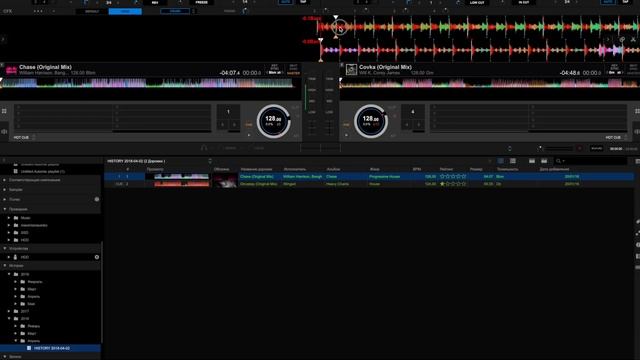Image resolution: width=640 pixels, height=360 pixels.
Task: Click second tag panel icon right of view icons
Action: click(544, 161)
